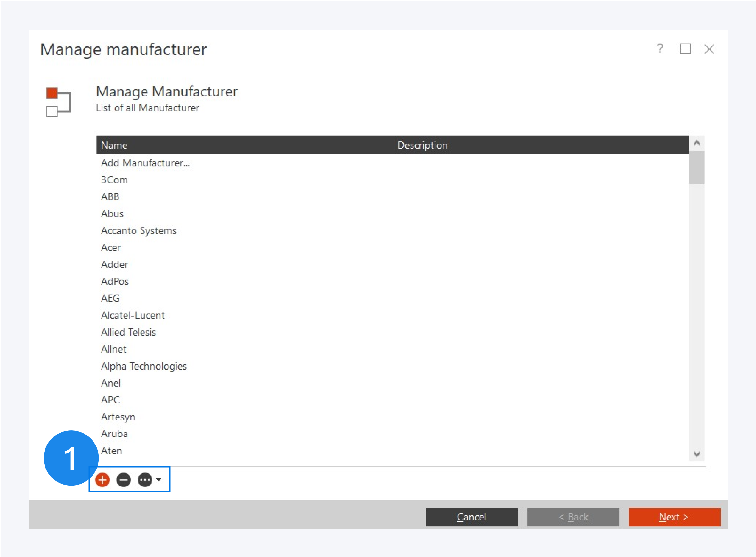The width and height of the screenshot is (756, 557).
Task: Select Alpha Technologies in the list
Action: [x=143, y=366]
